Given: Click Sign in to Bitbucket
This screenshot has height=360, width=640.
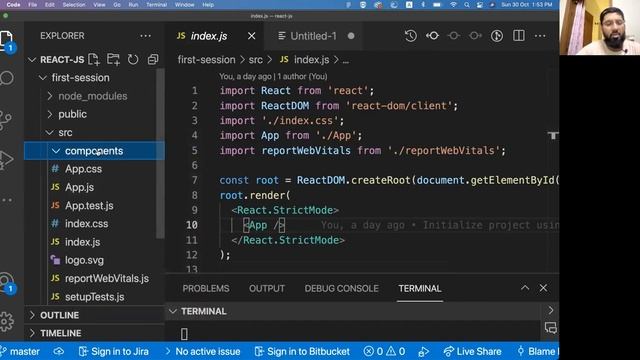Looking at the screenshot, I should click(302, 351).
